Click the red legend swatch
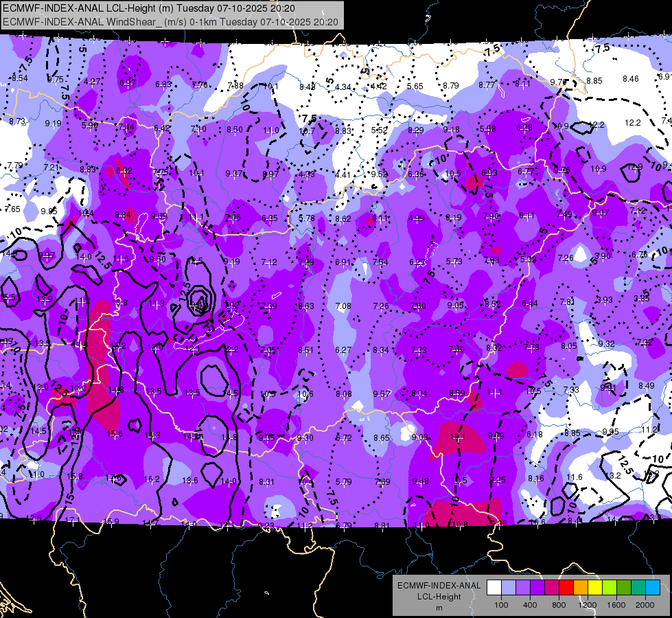The height and width of the screenshot is (618, 672). (x=566, y=588)
